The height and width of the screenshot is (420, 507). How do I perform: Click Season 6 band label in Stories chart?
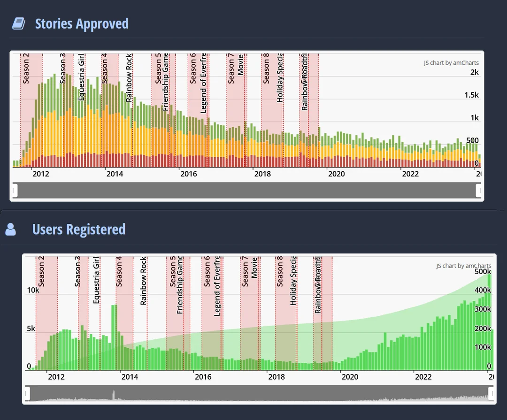point(193,69)
